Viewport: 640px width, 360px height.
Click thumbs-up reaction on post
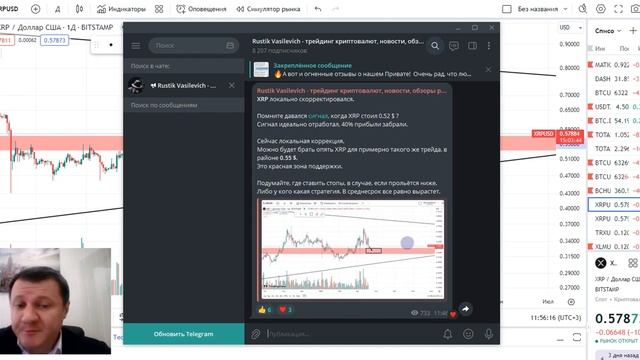264,310
